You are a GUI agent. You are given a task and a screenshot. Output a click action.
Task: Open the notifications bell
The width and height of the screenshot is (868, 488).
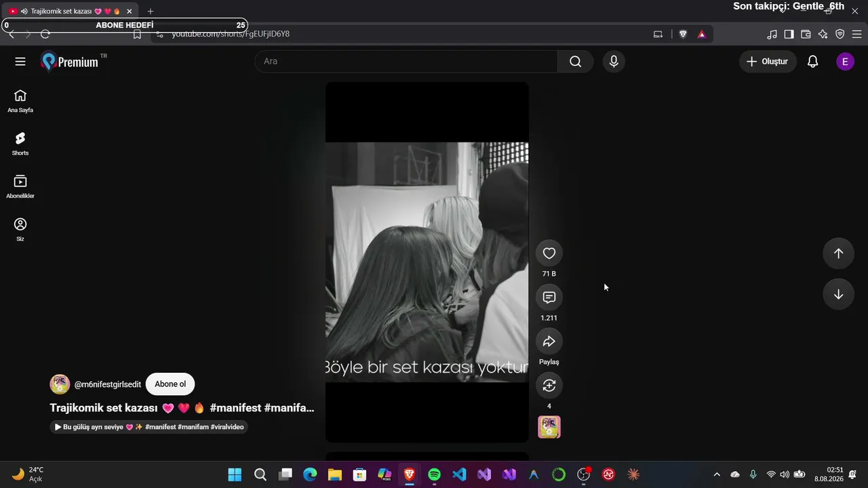(812, 62)
